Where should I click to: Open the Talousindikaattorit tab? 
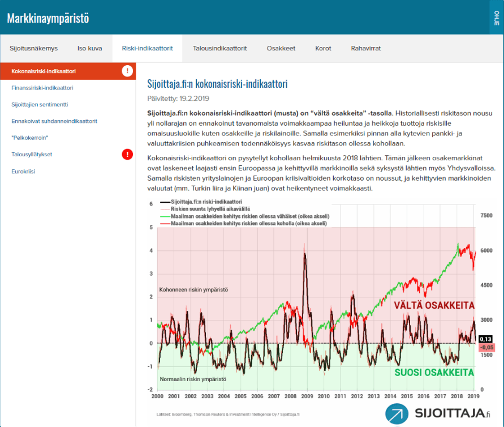[x=220, y=48]
